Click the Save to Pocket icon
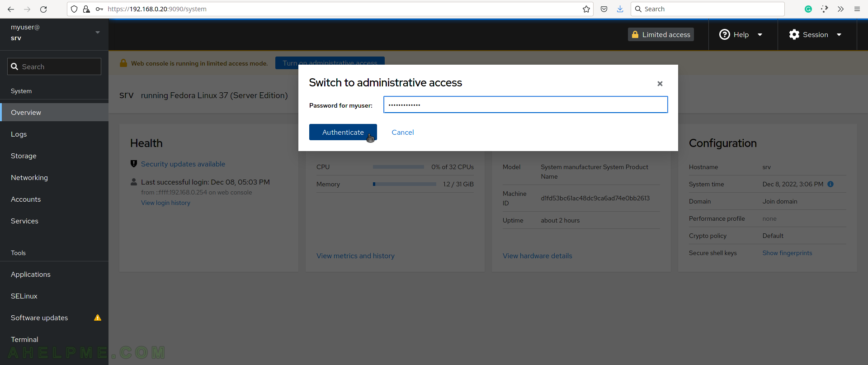This screenshot has width=868, height=365. coord(604,9)
